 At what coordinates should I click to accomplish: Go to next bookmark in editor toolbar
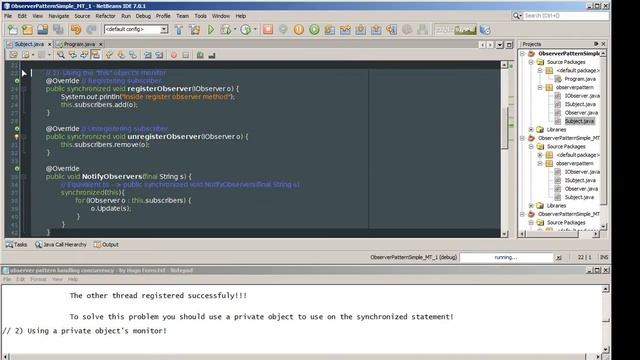(x=121, y=55)
